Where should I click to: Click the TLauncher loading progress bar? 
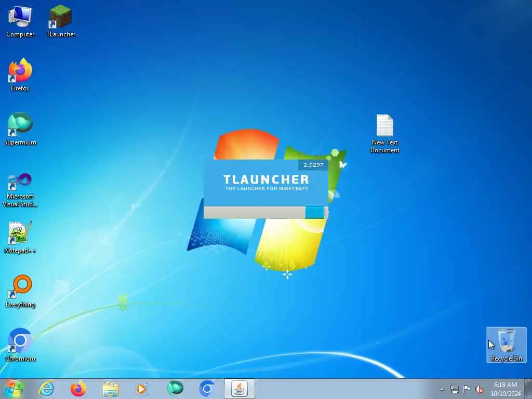pos(265,212)
